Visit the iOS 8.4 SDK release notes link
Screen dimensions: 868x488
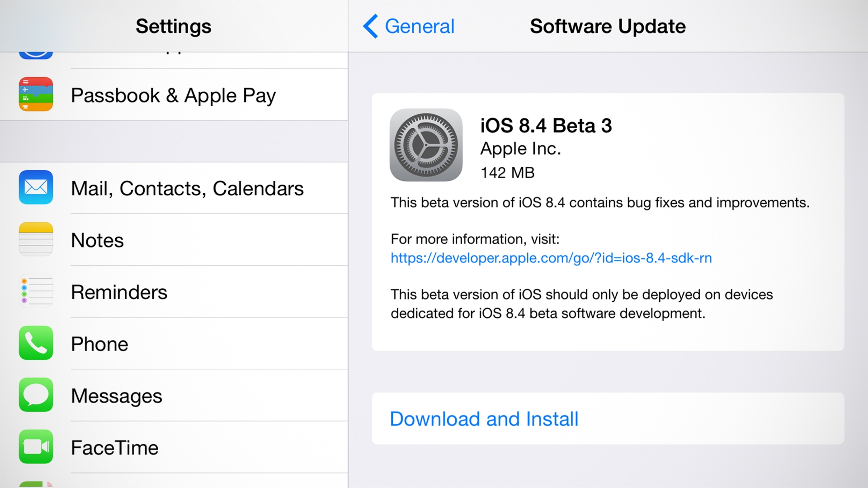coord(551,258)
